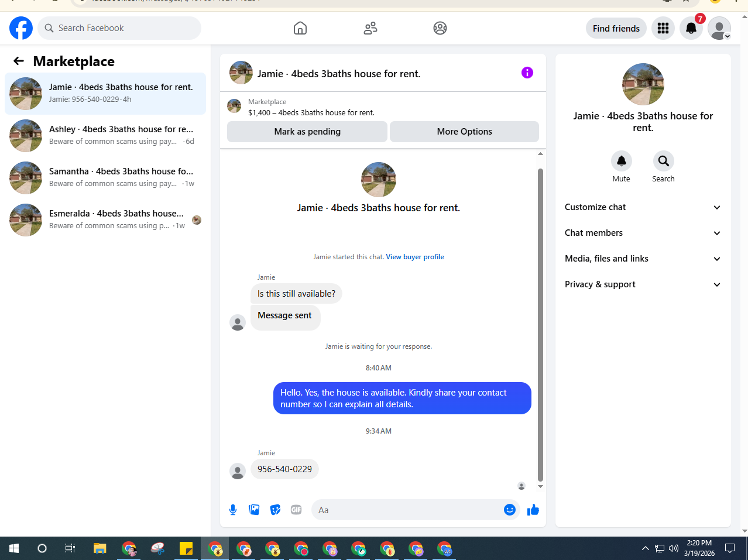Viewport: 748px width, 560px height.
Task: Expand Media, files and links section
Action: pyautogui.click(x=643, y=259)
